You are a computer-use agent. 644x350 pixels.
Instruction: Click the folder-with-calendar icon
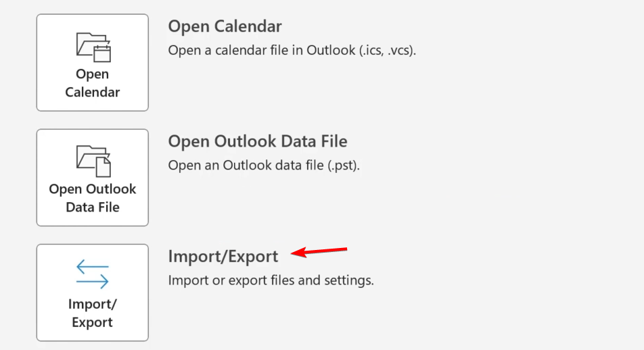pyautogui.click(x=93, y=47)
